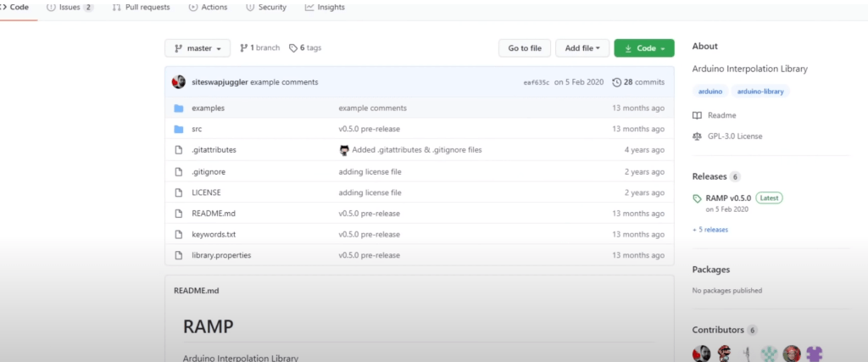Viewport: 868px width, 362px height.
Task: Click the src folder icon
Action: [179, 129]
